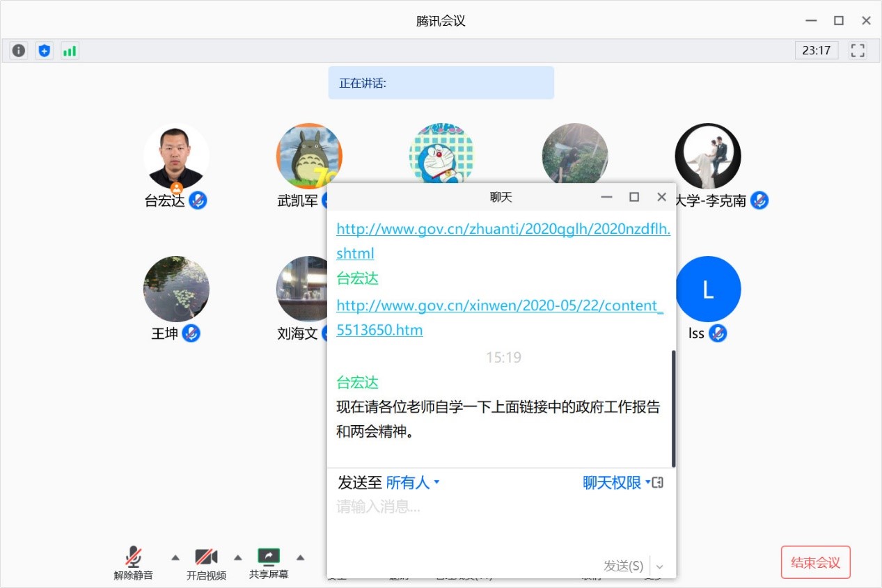The height and width of the screenshot is (588, 882).
Task: Click the blue security shield icon
Action: pyautogui.click(x=45, y=50)
